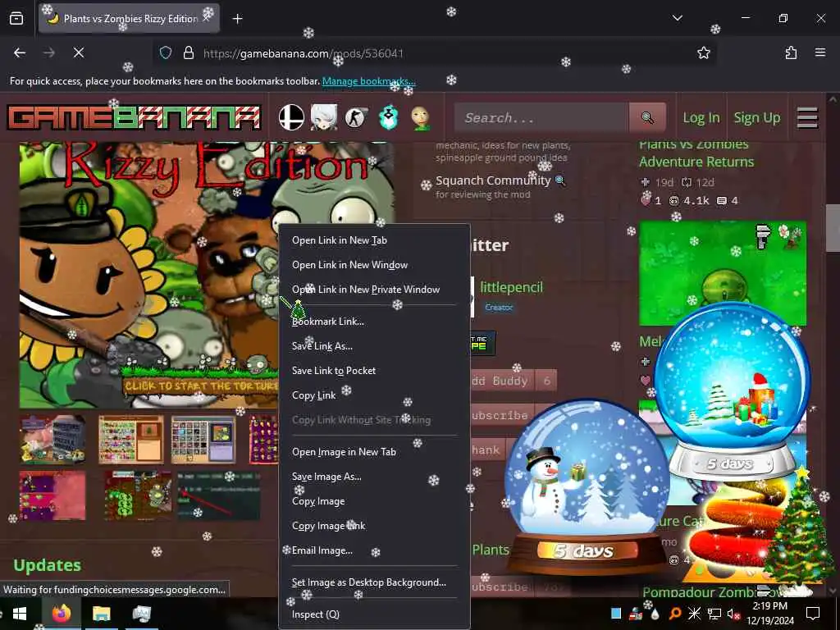This screenshot has width=840, height=630.
Task: Open the purple and pink screenshot thumbnail
Action: [52, 495]
